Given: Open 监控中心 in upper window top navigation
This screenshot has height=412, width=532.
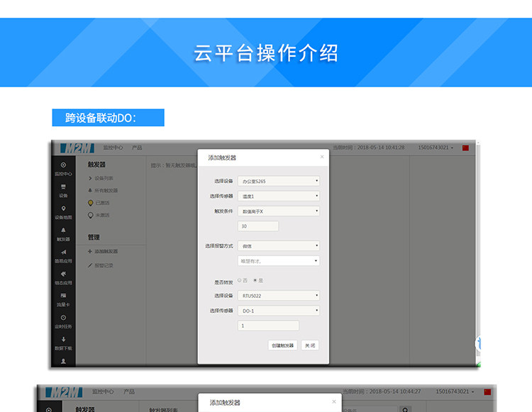Looking at the screenshot, I should (113, 147).
